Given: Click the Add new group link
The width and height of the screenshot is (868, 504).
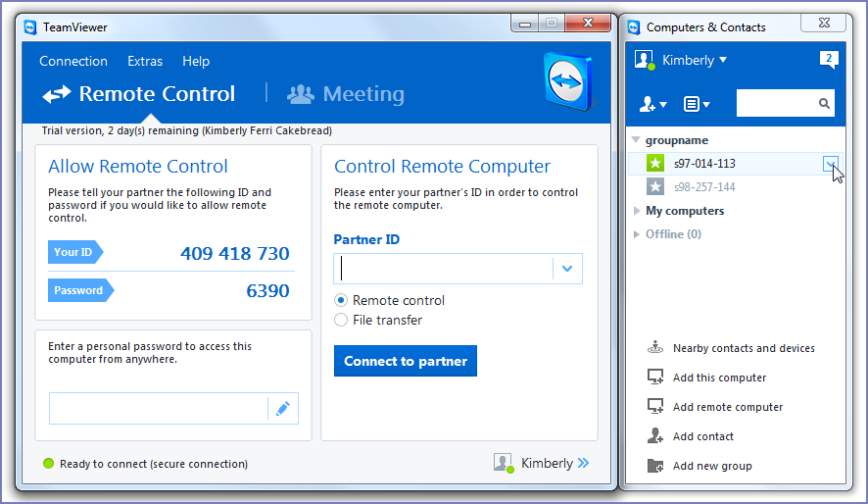Looking at the screenshot, I should [712, 466].
